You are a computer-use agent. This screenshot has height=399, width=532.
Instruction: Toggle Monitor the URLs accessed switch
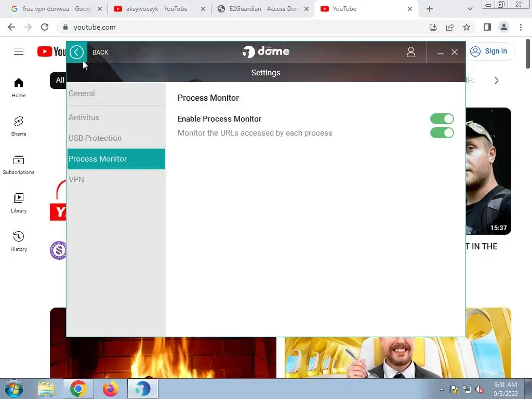click(442, 132)
